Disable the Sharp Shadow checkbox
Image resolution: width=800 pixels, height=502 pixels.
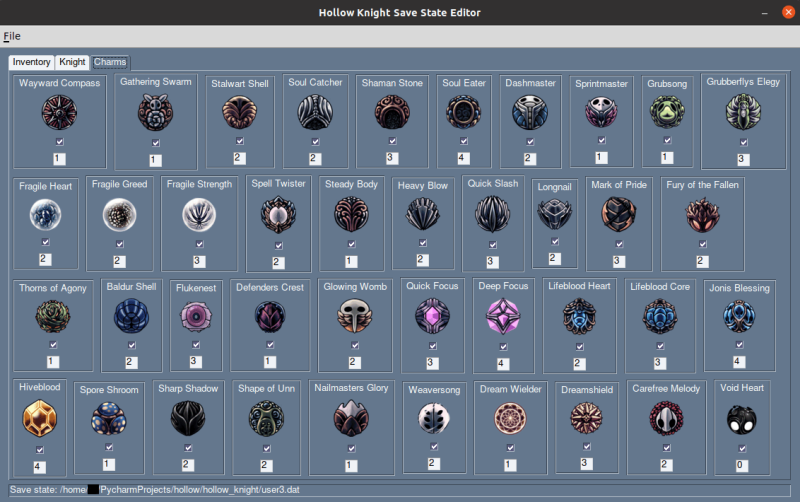click(188, 447)
